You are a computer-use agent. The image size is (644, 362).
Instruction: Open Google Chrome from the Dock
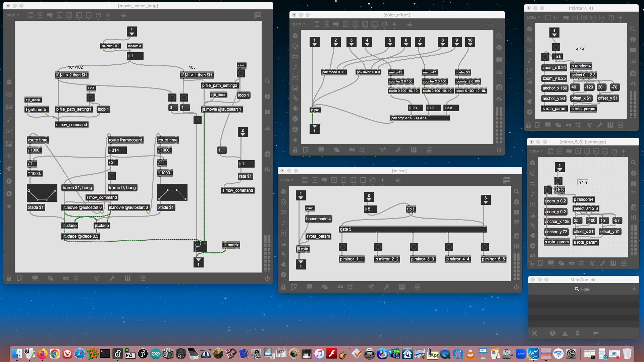pyautogui.click(x=55, y=354)
